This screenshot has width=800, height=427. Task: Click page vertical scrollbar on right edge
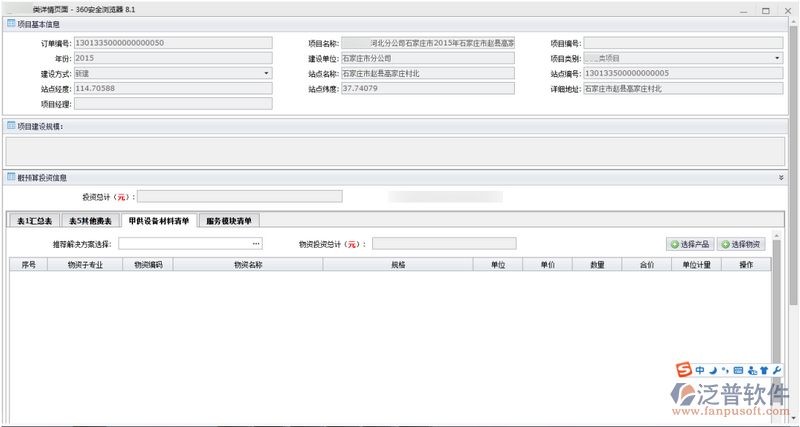coord(793,163)
